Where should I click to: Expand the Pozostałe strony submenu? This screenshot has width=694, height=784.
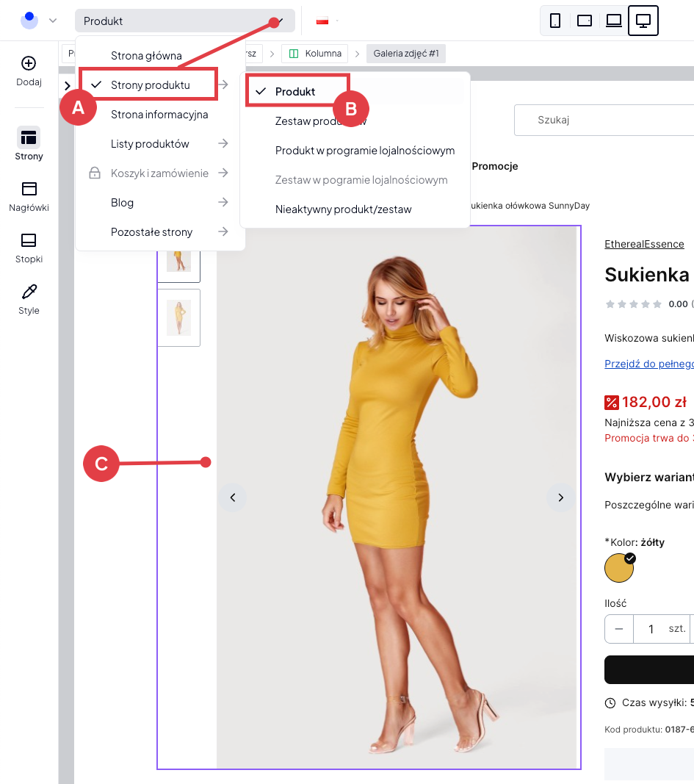point(222,231)
